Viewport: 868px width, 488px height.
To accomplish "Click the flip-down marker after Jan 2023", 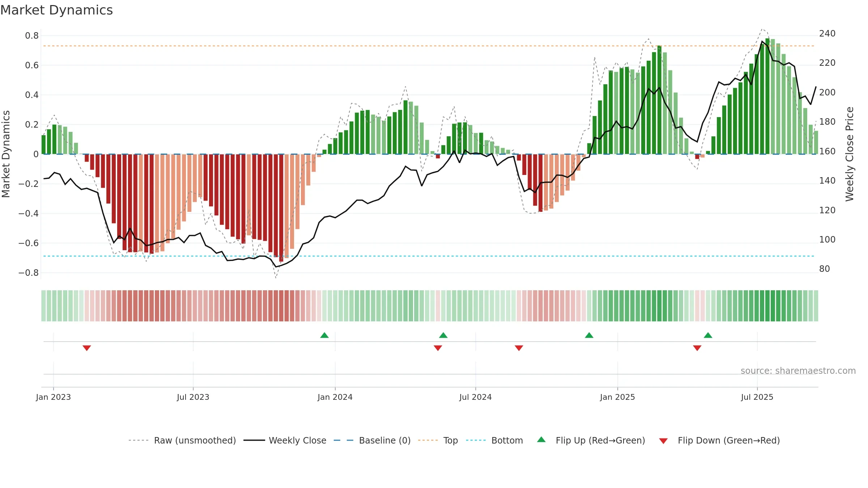I will (x=87, y=348).
